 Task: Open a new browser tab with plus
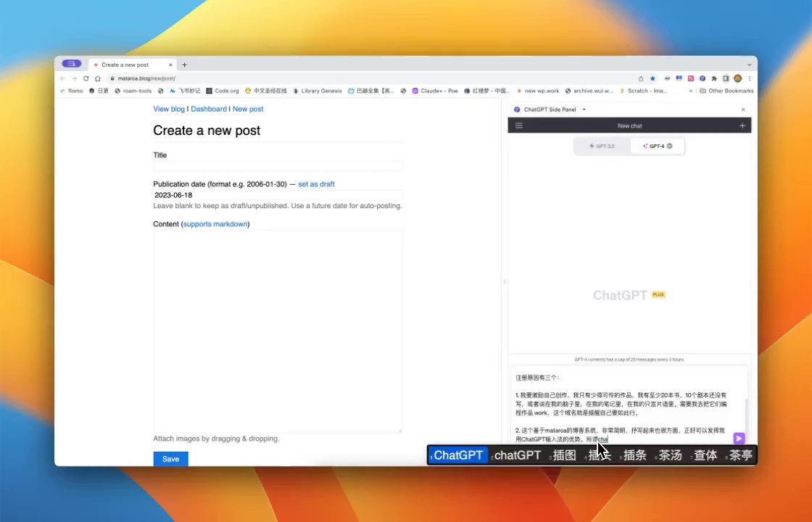pos(184,65)
